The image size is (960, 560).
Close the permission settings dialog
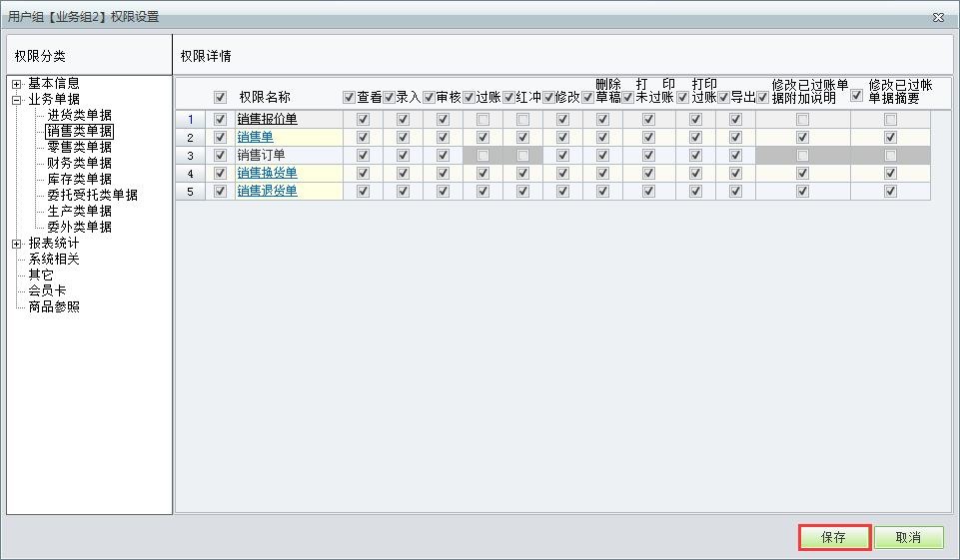938,17
